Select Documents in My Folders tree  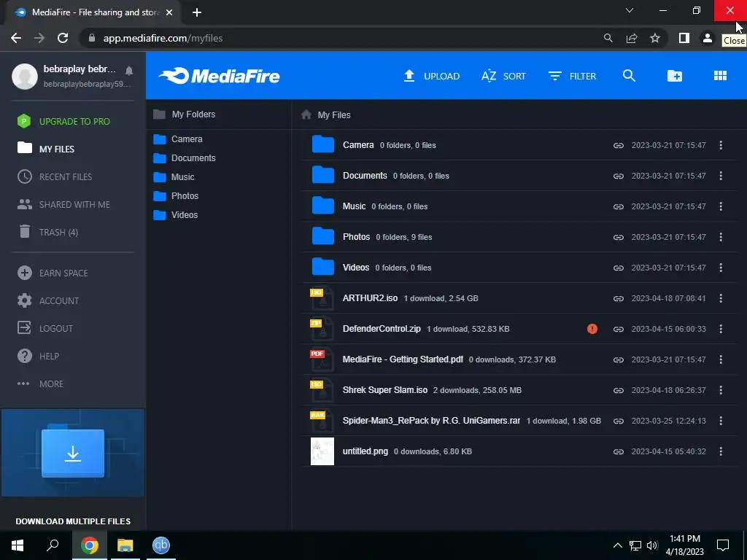click(185, 158)
